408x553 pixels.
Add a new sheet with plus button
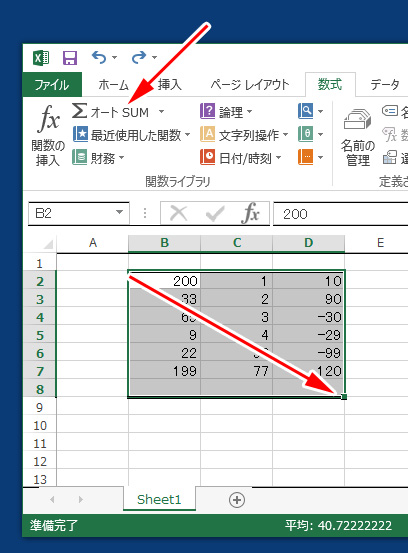pyautogui.click(x=237, y=500)
